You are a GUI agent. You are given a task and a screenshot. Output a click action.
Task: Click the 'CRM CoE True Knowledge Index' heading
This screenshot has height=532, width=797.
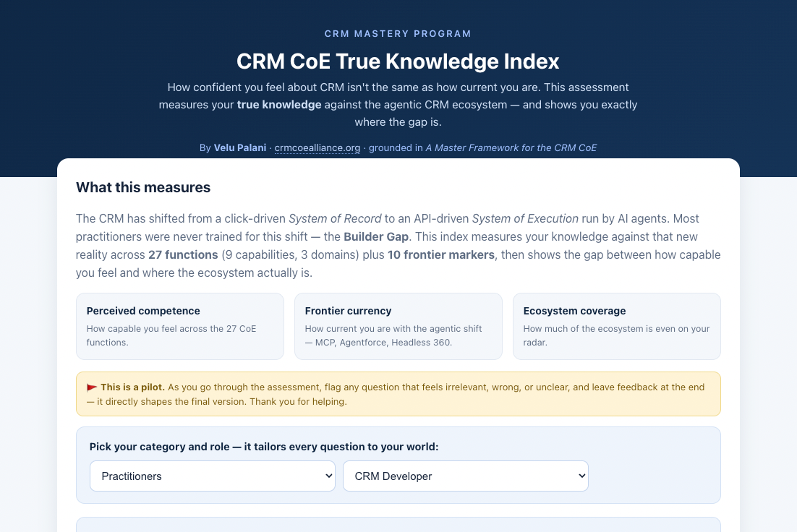(x=398, y=61)
